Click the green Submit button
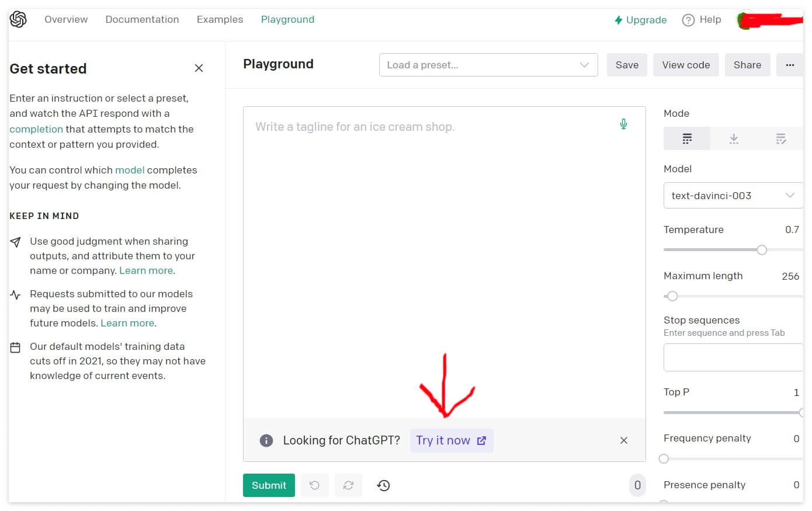Image resolution: width=812 pixels, height=511 pixels. (269, 485)
